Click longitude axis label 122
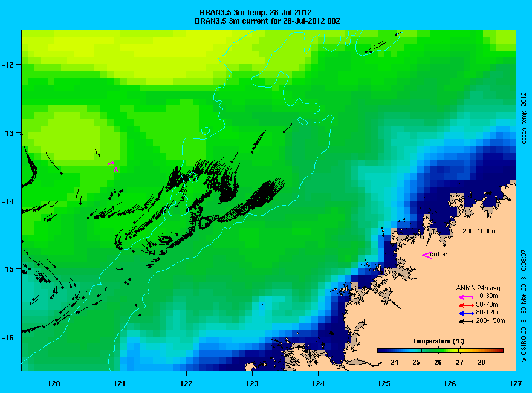 click(186, 384)
